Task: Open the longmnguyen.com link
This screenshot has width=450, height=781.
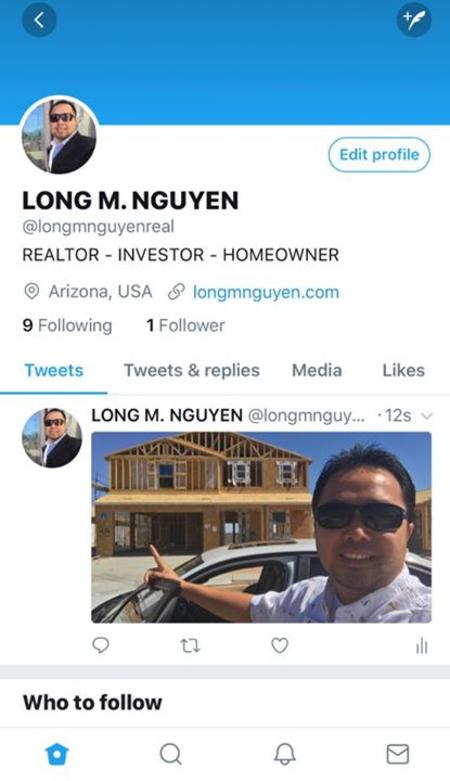Action: click(266, 292)
